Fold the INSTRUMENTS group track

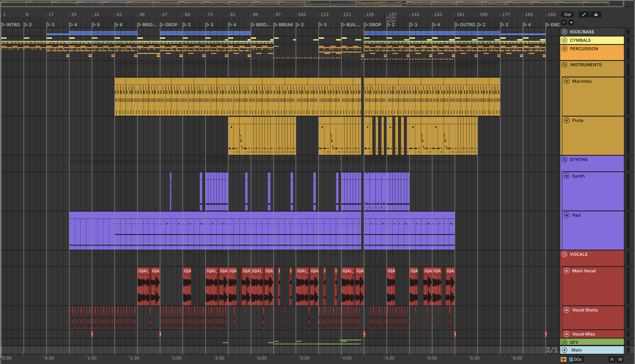click(x=564, y=65)
